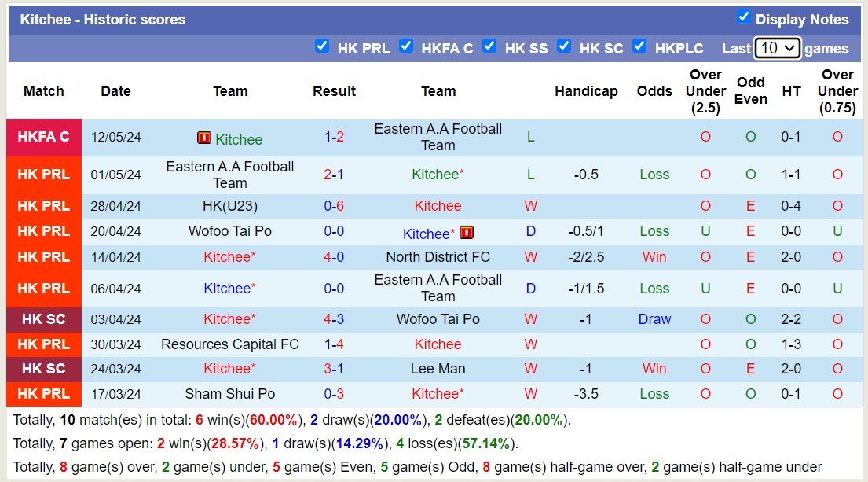Screen dimensions: 868x482
Task: Open the 4-3 result against Wofoo Tai Po
Action: click(x=334, y=319)
